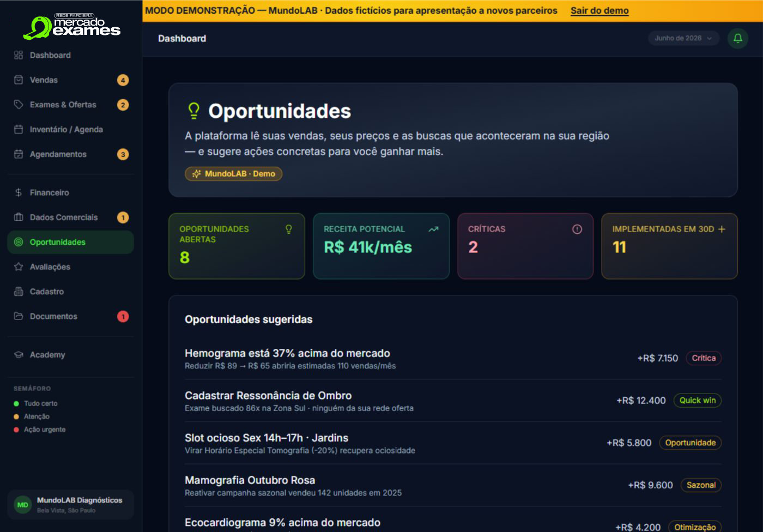Open the Financeiro section
The height and width of the screenshot is (532, 763).
(x=70, y=192)
